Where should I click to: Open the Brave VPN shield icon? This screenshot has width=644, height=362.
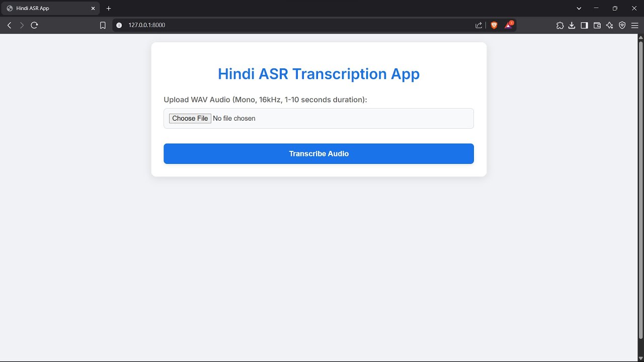tap(622, 25)
